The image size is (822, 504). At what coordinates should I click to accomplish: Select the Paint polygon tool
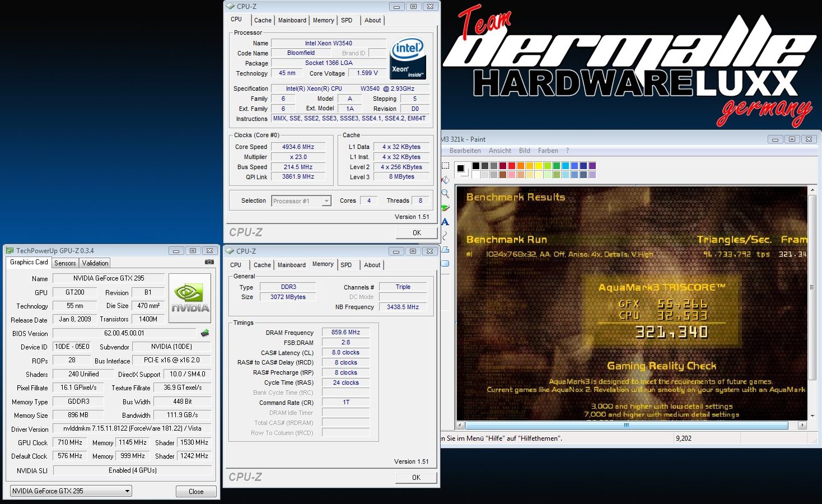point(446,250)
